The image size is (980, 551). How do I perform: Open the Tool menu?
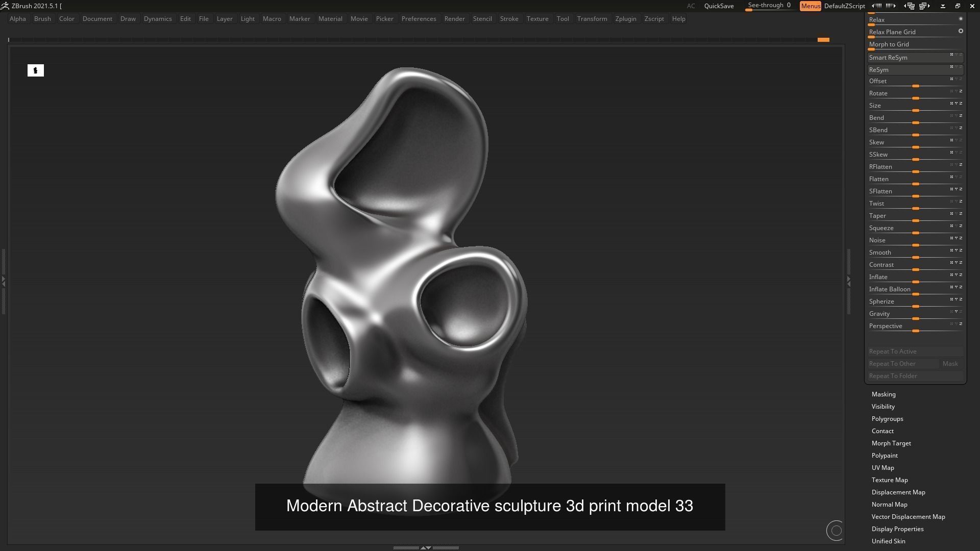click(x=562, y=19)
